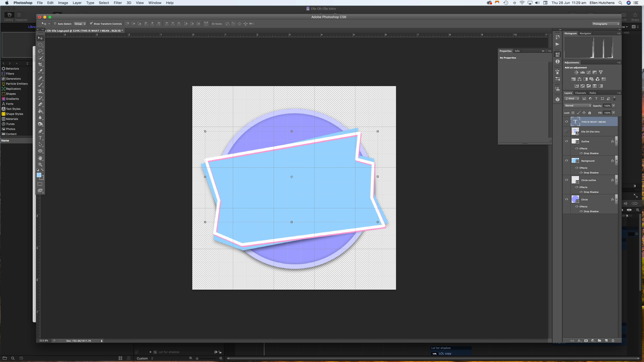Image resolution: width=644 pixels, height=362 pixels.
Task: Select the Background layer thumbnail
Action: 575,161
